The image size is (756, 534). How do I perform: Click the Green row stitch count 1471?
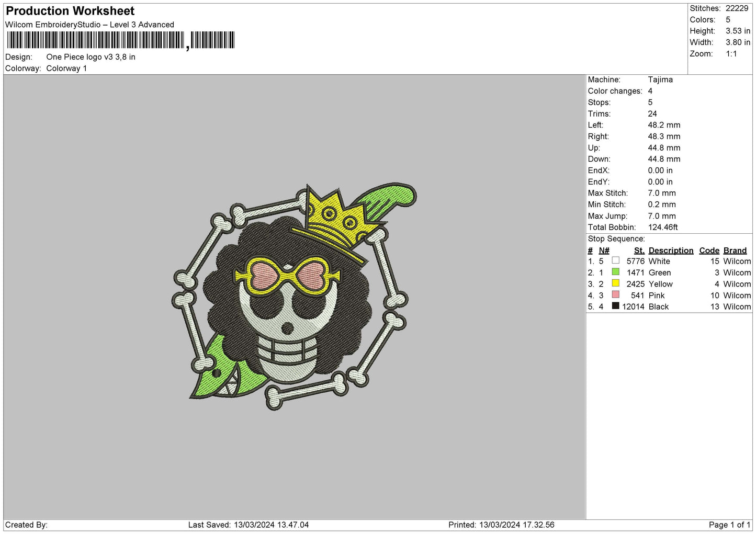pyautogui.click(x=635, y=272)
